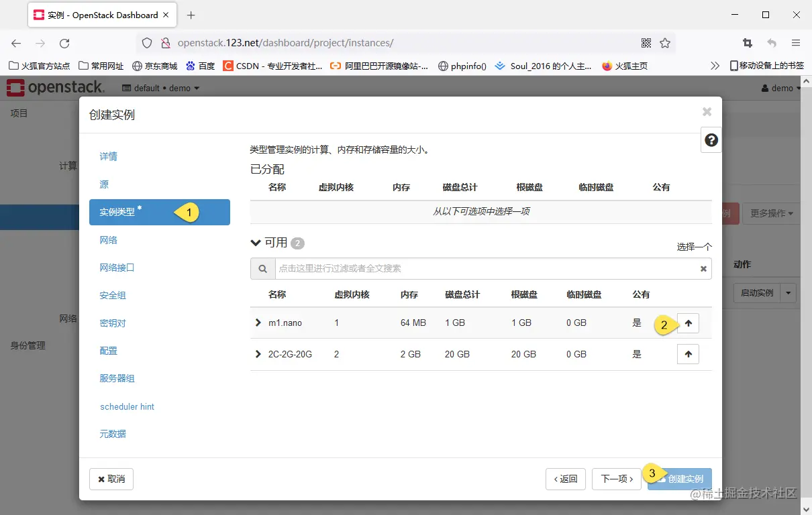Click the screenshot crop toolbar icon

click(x=748, y=43)
